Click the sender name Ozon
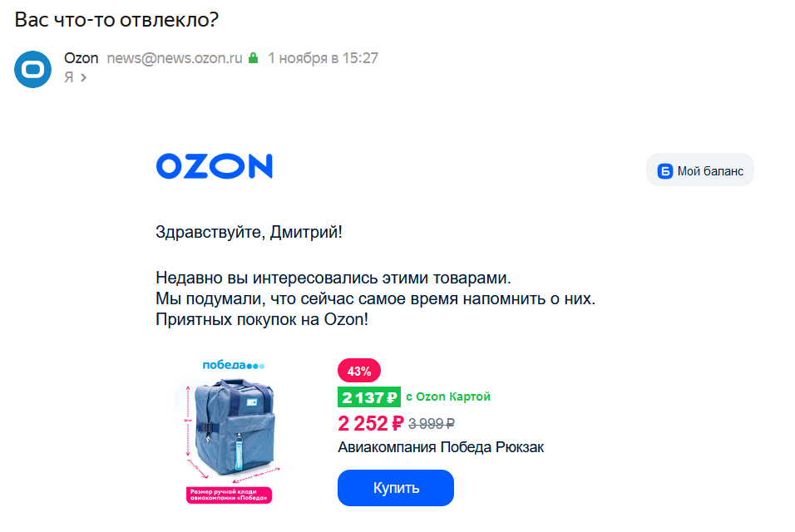Image resolution: width=795 pixels, height=532 pixels. point(81,58)
